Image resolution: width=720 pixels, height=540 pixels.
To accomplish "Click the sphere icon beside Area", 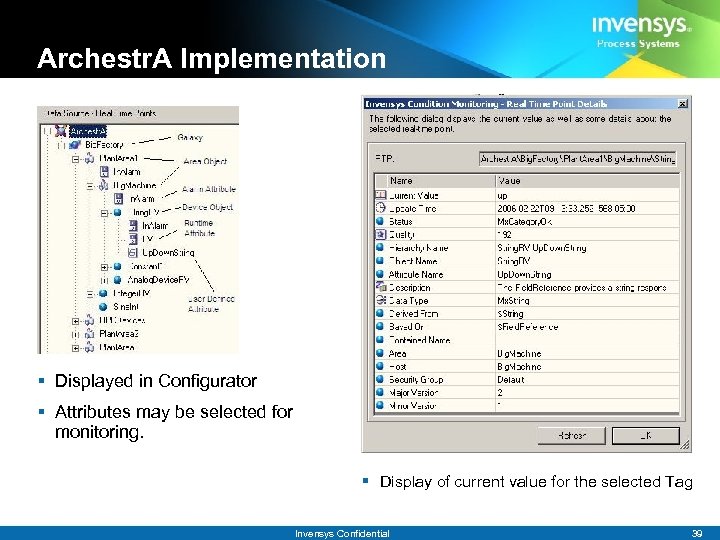I will [x=380, y=353].
